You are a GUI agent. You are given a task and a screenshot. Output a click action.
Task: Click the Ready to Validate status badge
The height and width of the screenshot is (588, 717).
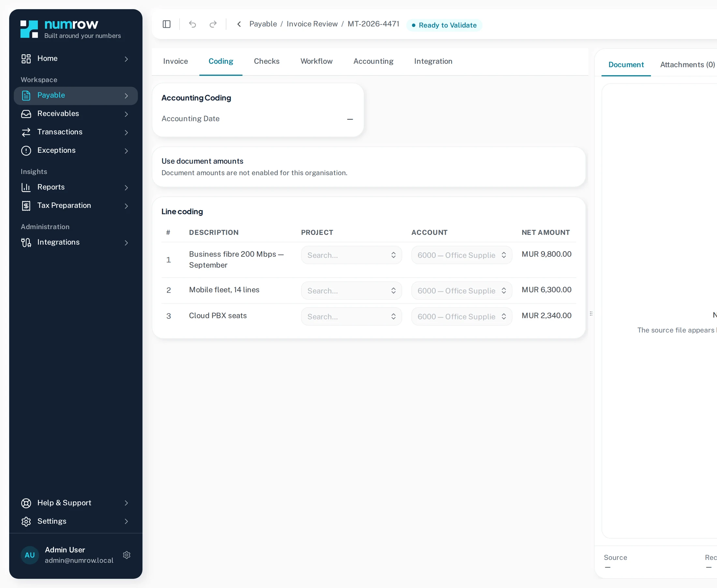click(444, 25)
